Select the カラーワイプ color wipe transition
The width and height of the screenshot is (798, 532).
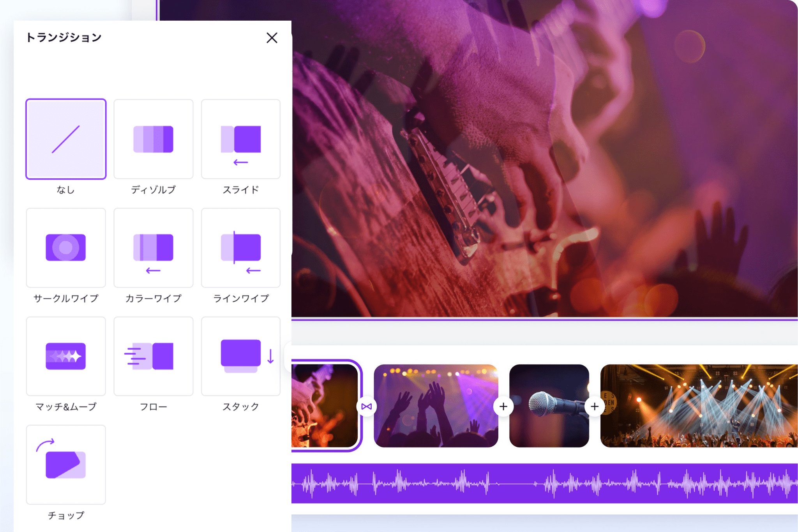[153, 247]
